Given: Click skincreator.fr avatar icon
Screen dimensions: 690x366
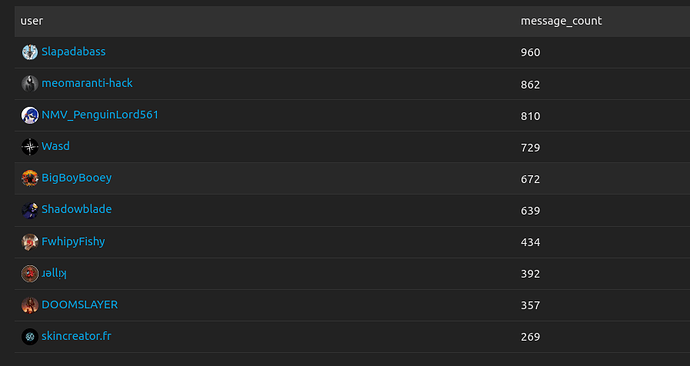Looking at the screenshot, I should tap(30, 337).
